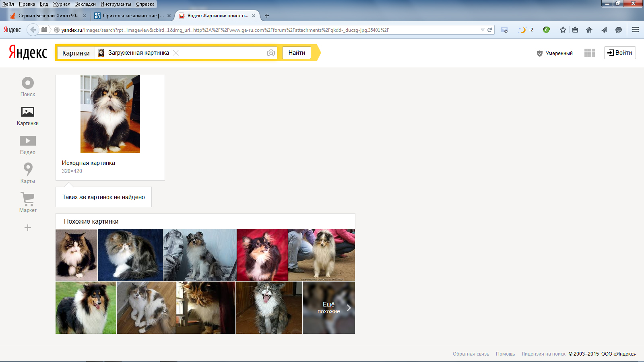Reload the page with refresh icon
Screen dimensions: 644x362
pos(490,30)
